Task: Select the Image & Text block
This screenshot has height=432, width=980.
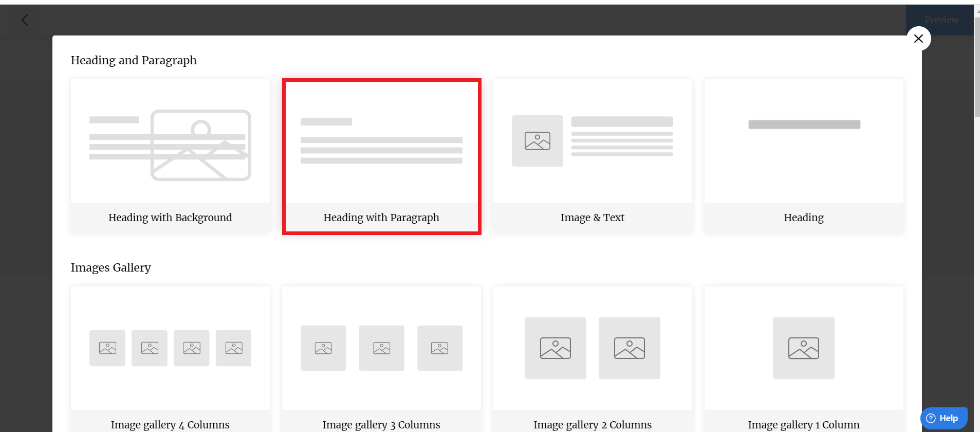Action: [x=593, y=156]
